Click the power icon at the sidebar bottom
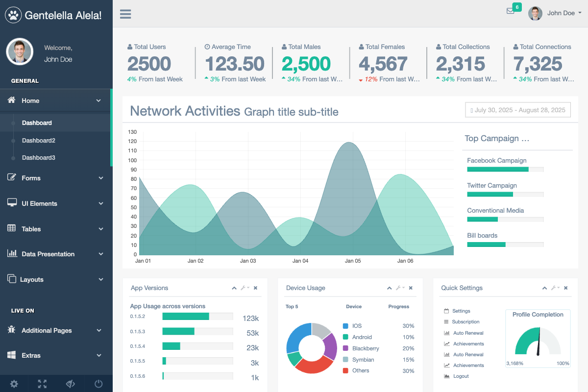588x392 pixels. tap(98, 384)
